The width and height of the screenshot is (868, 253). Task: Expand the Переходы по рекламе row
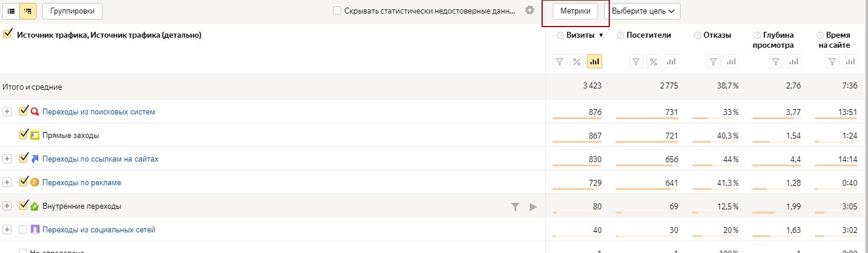[x=7, y=182]
